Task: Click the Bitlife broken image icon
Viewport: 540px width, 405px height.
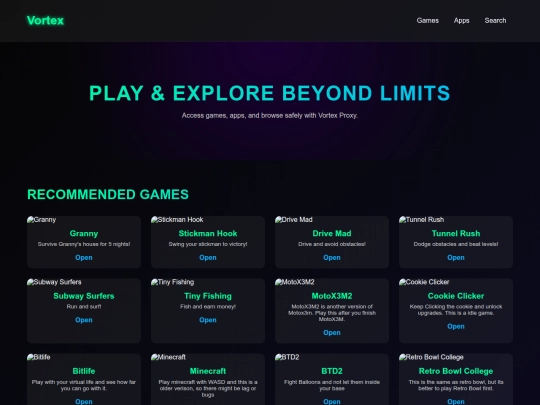Action: point(30,357)
